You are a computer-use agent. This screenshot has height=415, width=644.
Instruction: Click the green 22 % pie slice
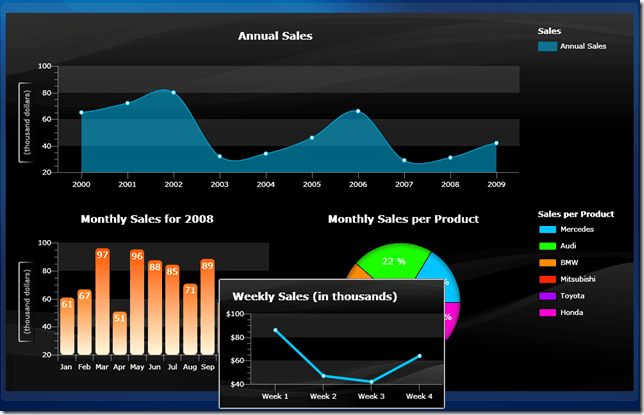[x=393, y=261]
